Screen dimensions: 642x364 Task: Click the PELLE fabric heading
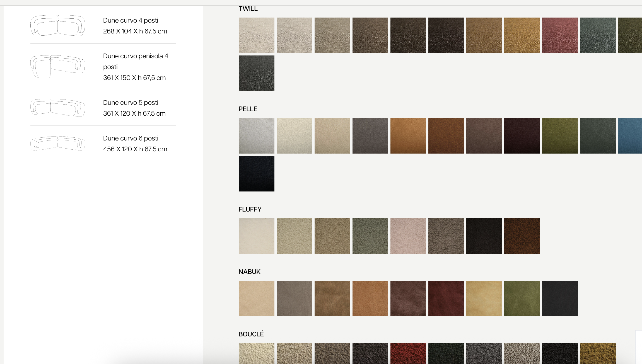click(248, 109)
